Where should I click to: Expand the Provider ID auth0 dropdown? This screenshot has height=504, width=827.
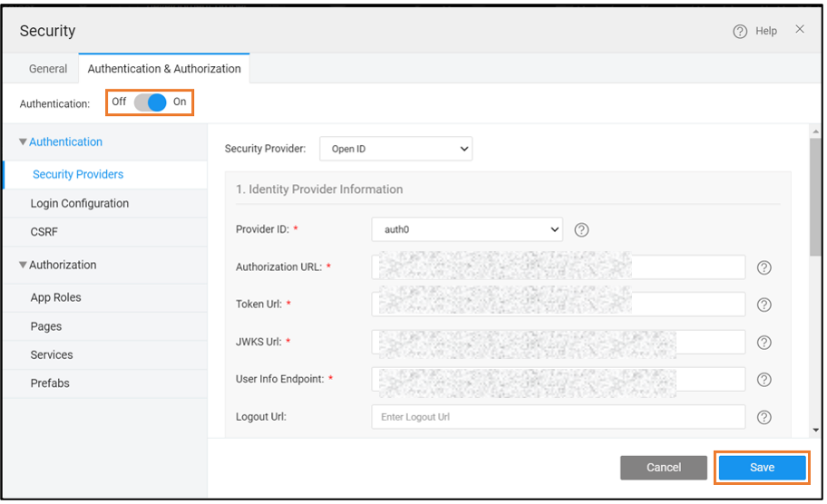[466, 230]
